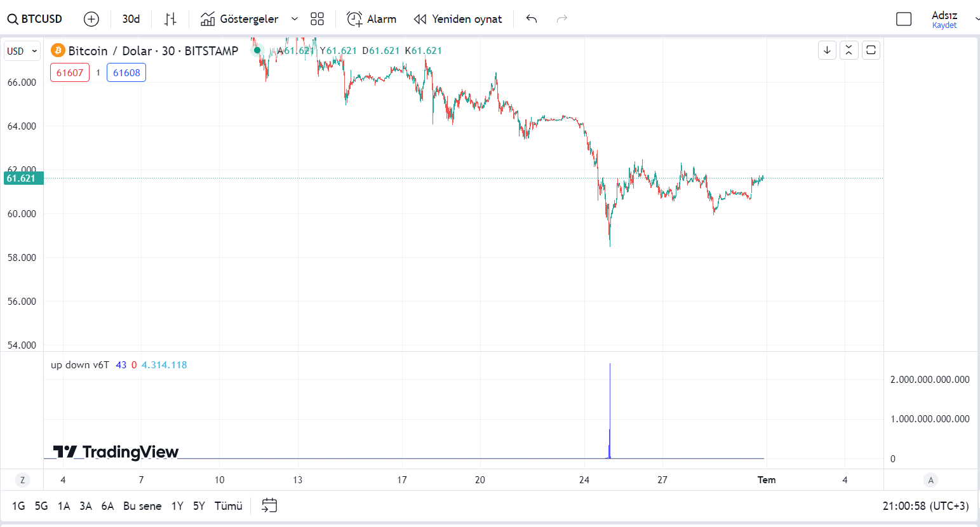980x527 pixels.
Task: Switch to the Tümü time range
Action: (229, 506)
